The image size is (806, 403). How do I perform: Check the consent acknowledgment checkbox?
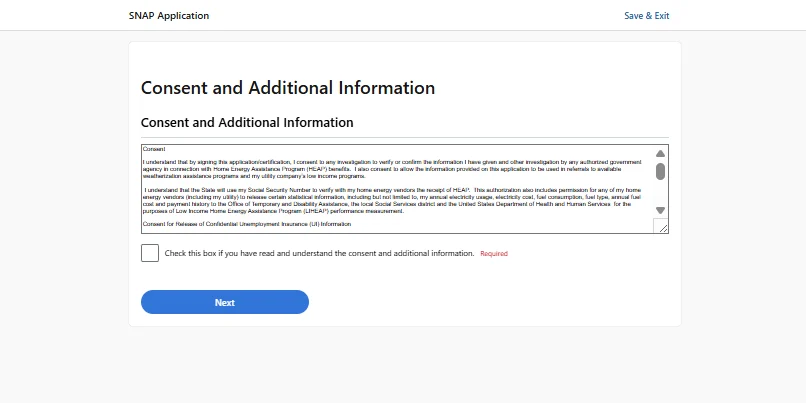150,253
